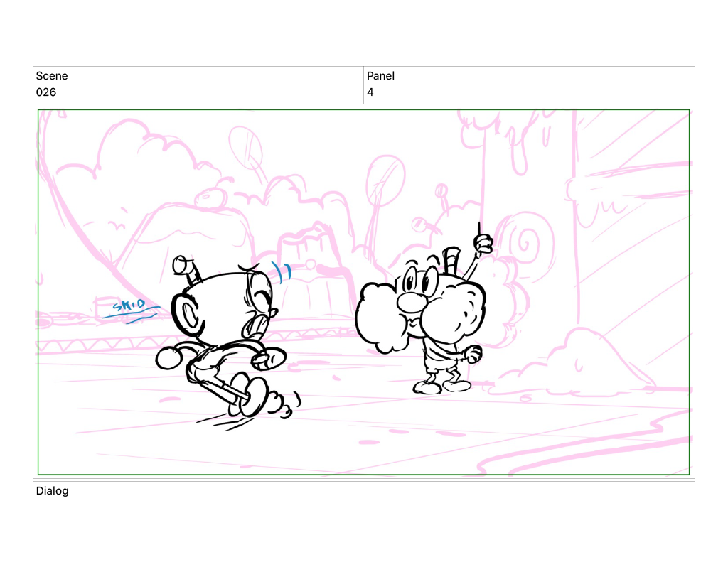
Task: Select the standing character's big round nose
Action: (x=410, y=301)
